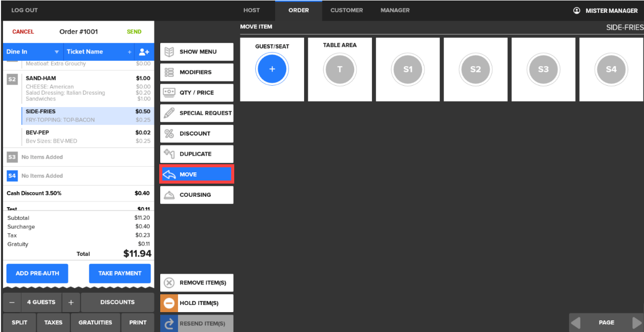Screen dimensions: 644x332
Task: Cancel the order
Action: (x=23, y=32)
